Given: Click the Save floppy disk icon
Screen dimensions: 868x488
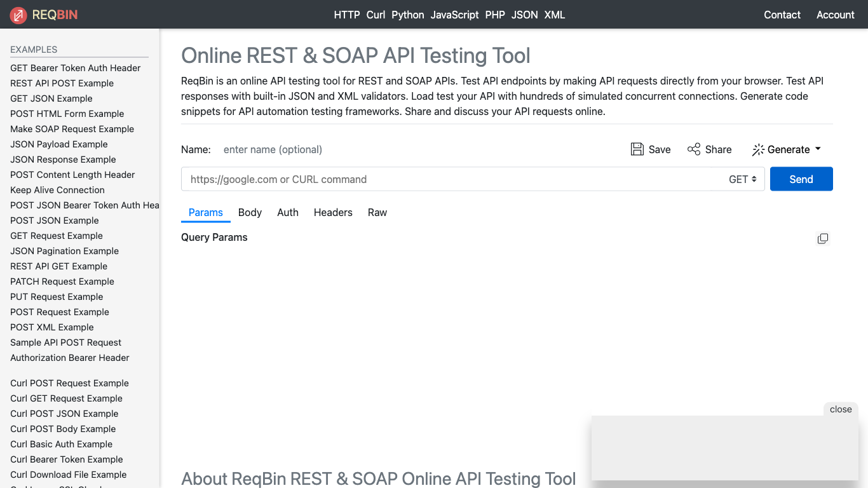Looking at the screenshot, I should click(637, 149).
